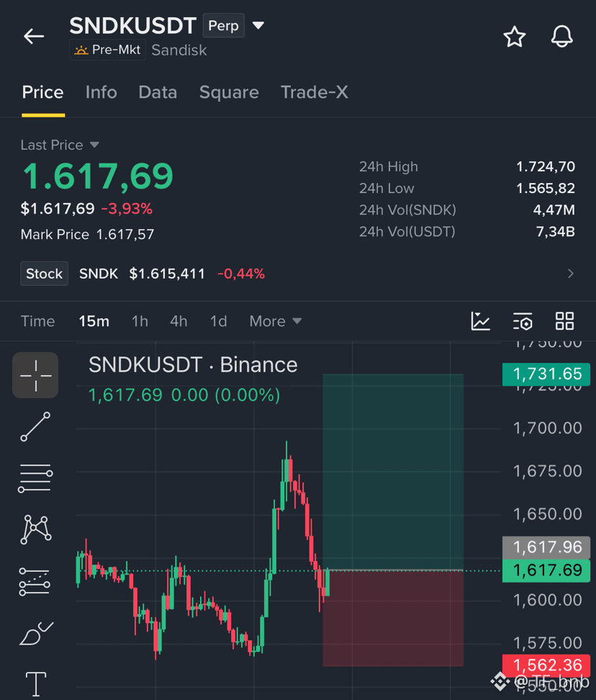This screenshot has height=700, width=596.
Task: Open the Square tab
Action: click(x=229, y=92)
